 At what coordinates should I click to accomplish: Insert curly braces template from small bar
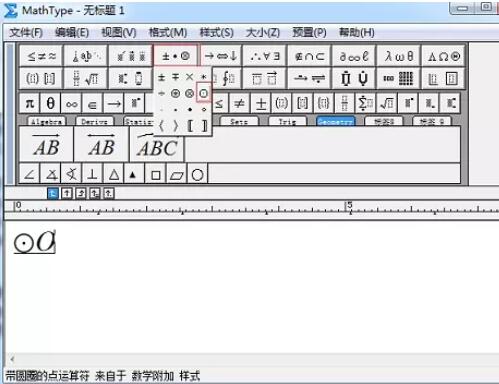tap(323, 104)
